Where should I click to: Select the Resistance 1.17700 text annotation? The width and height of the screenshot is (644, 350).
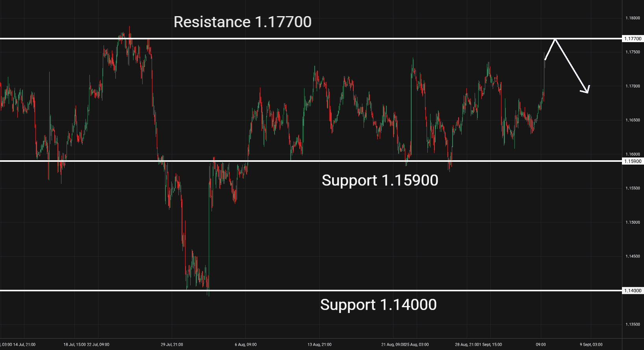pyautogui.click(x=243, y=22)
